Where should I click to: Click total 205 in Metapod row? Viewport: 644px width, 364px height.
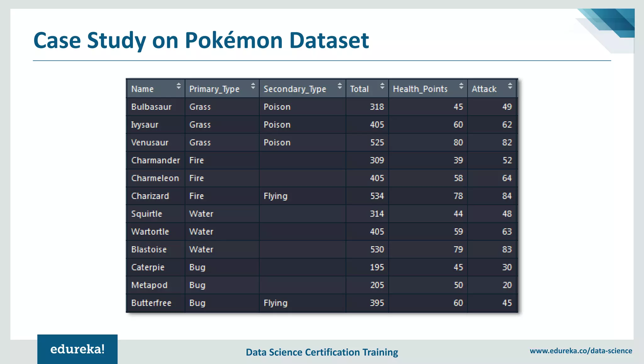(377, 285)
